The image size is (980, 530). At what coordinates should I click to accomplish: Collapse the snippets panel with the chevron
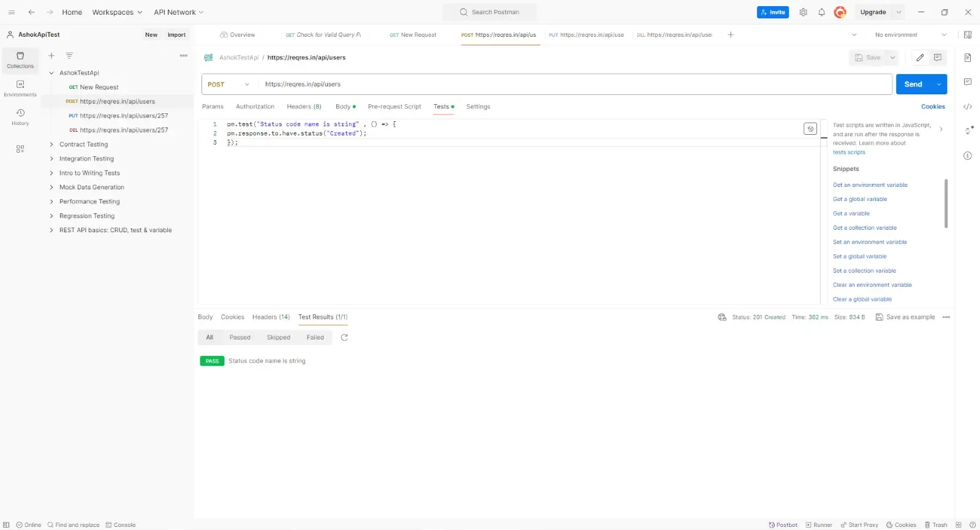941,129
